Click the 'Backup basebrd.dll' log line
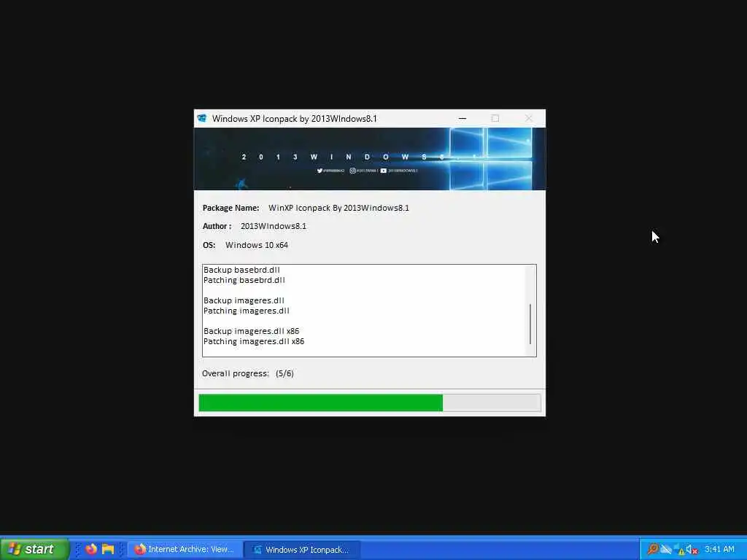The image size is (747, 560). pos(241,270)
